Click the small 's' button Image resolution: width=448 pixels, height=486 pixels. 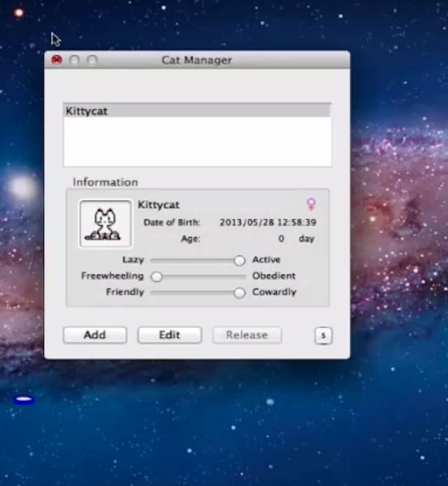tap(323, 335)
